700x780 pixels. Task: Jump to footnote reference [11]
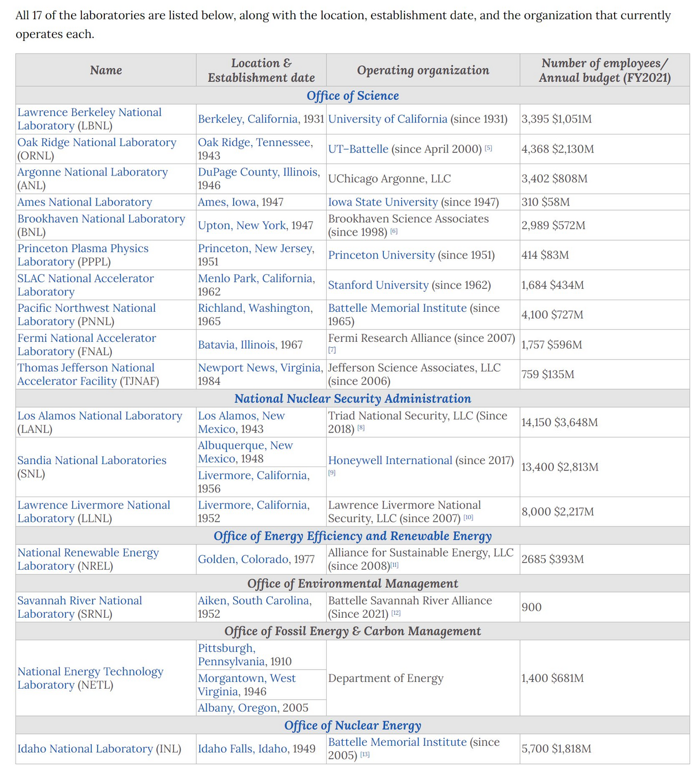pyautogui.click(x=395, y=565)
